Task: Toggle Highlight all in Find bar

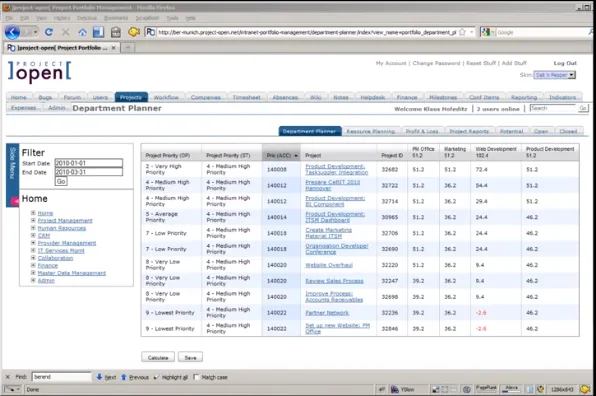Action: [171, 377]
